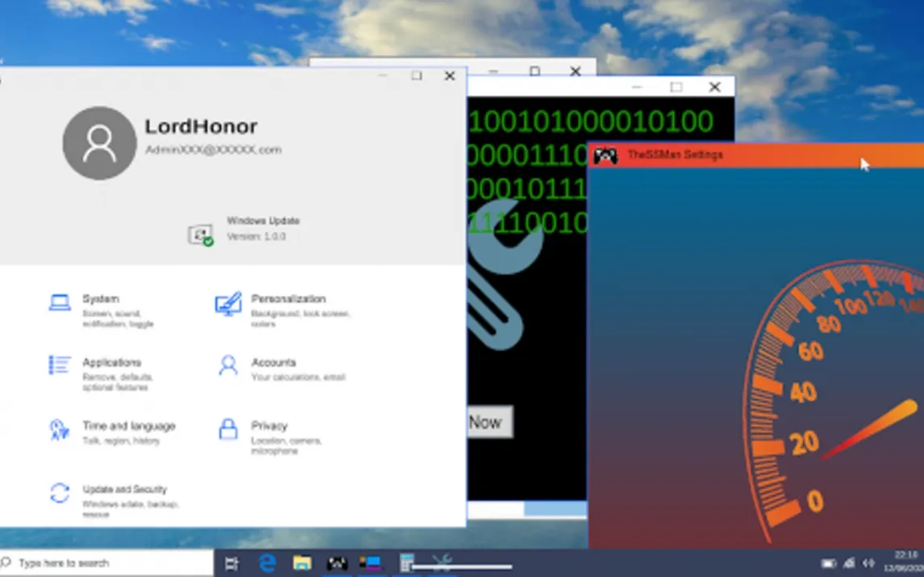Click the LordHonor profile avatar

click(100, 143)
